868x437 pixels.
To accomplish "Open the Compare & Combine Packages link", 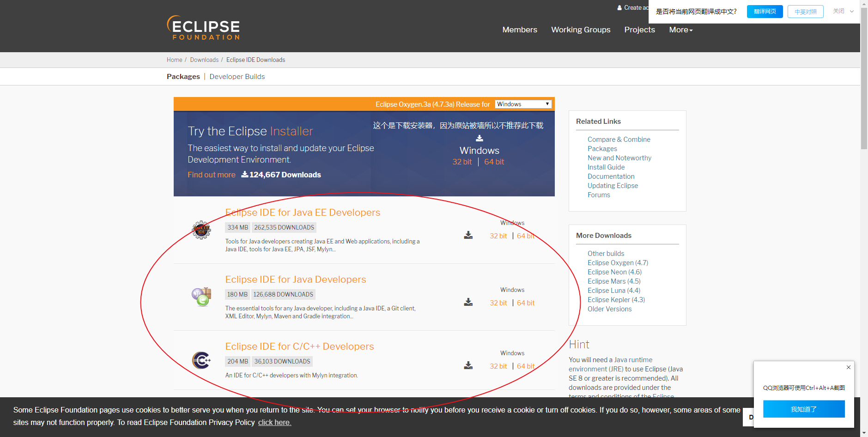I will click(x=619, y=144).
